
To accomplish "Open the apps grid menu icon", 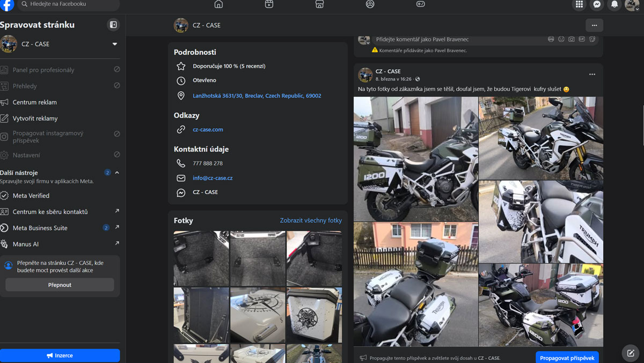I will point(579,4).
